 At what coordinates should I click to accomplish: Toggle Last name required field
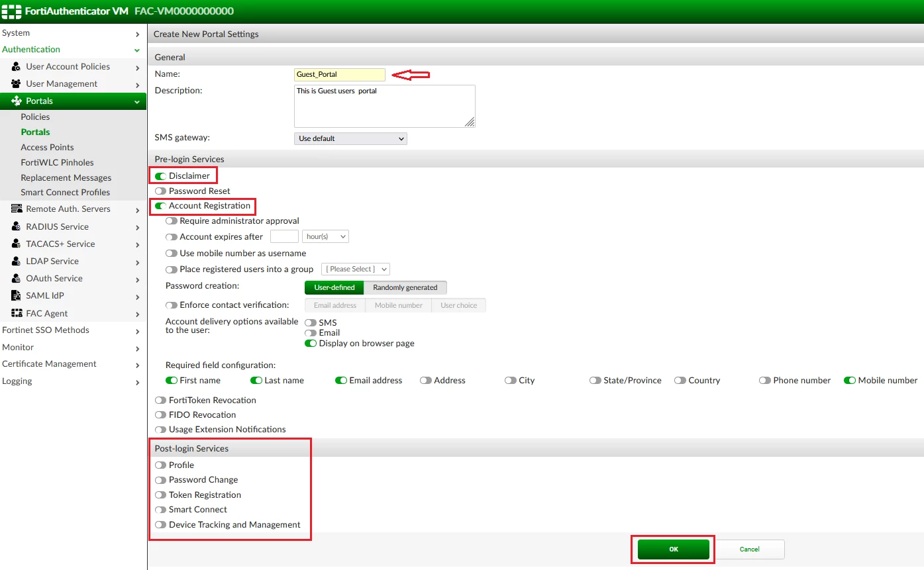pyautogui.click(x=256, y=381)
